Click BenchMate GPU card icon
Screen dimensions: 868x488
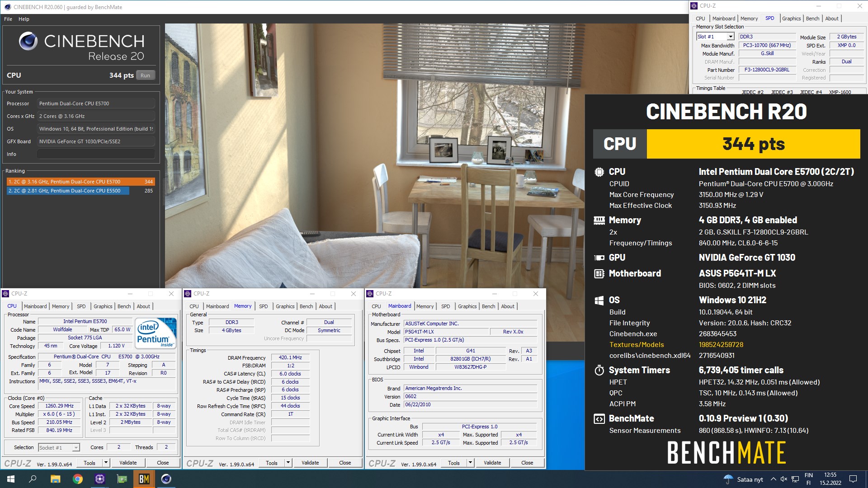pyautogui.click(x=599, y=258)
